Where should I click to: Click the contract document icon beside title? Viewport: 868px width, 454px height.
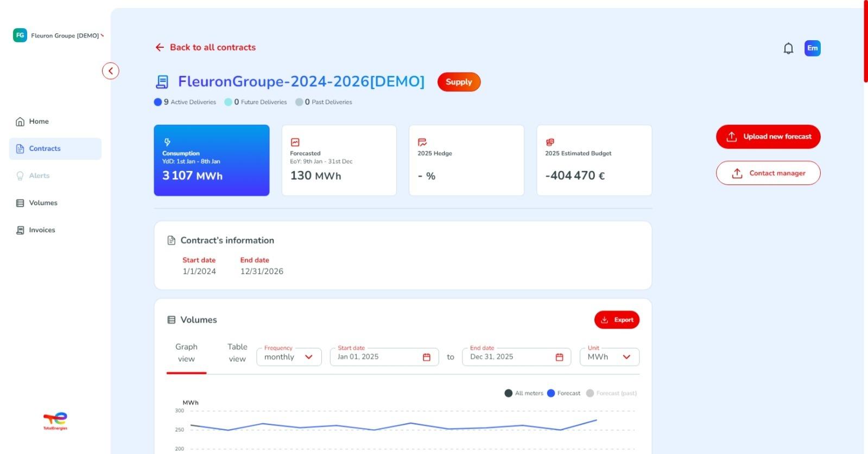pyautogui.click(x=162, y=82)
